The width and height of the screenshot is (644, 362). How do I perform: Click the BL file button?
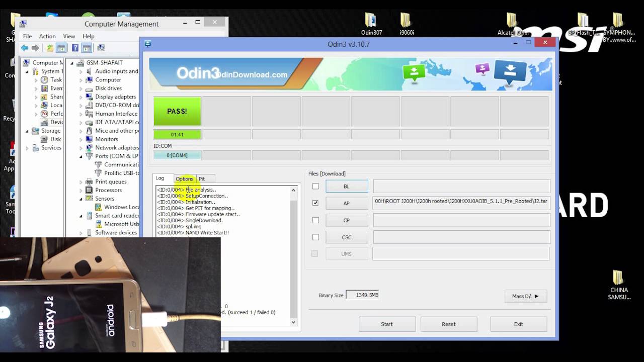pos(347,186)
